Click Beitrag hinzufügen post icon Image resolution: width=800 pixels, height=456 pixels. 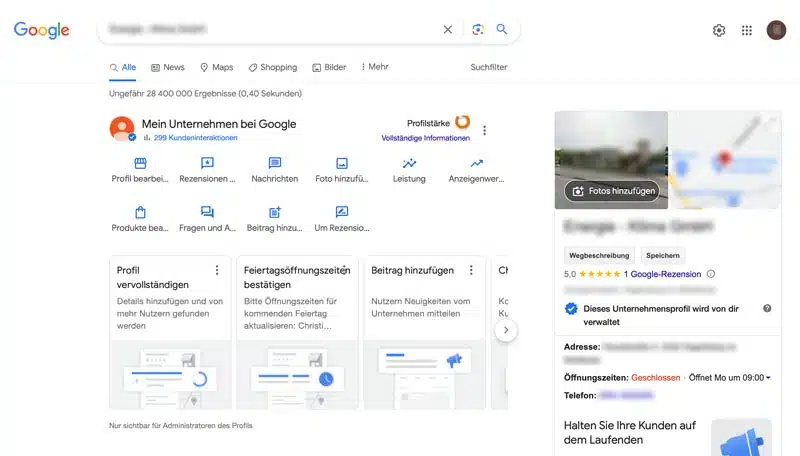click(274, 212)
